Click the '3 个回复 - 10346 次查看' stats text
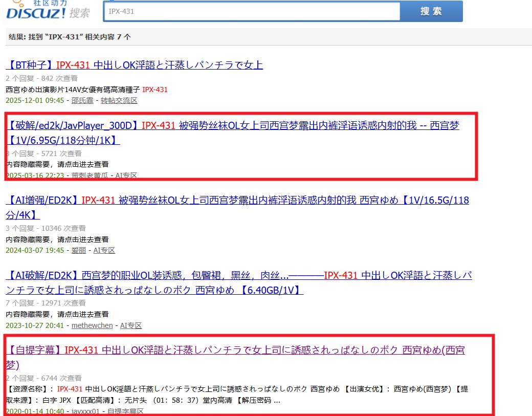 click(46, 228)
